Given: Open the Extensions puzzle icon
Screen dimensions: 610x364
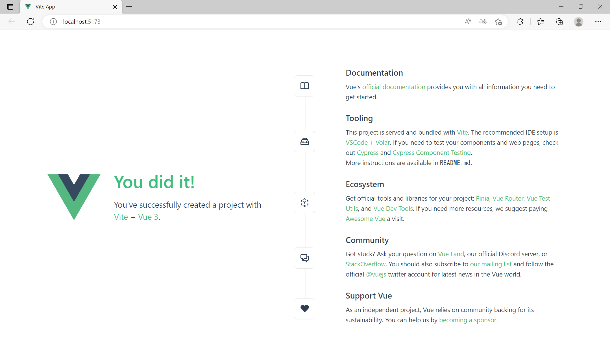Looking at the screenshot, I should (x=520, y=21).
